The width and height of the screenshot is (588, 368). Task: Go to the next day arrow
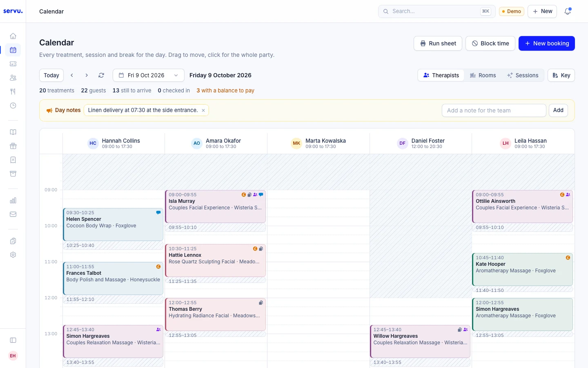(x=87, y=75)
